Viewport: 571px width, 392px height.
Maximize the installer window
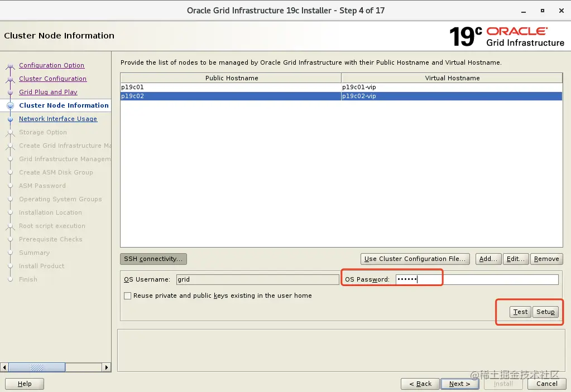click(542, 11)
